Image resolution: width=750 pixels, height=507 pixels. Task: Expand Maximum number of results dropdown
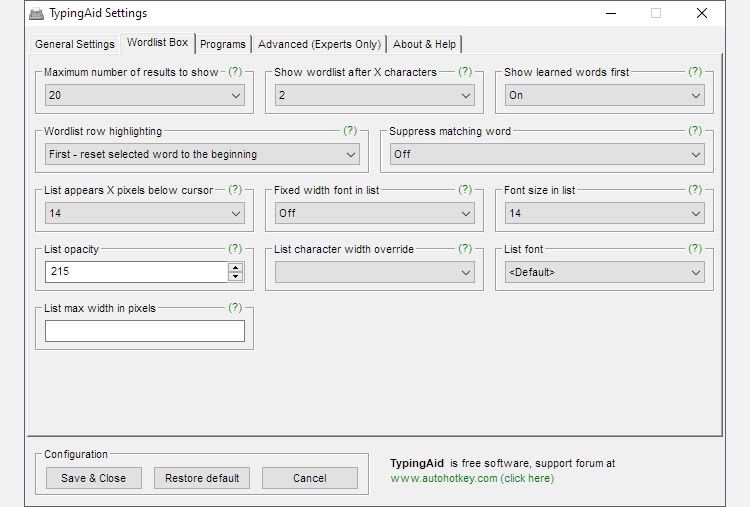[145, 96]
